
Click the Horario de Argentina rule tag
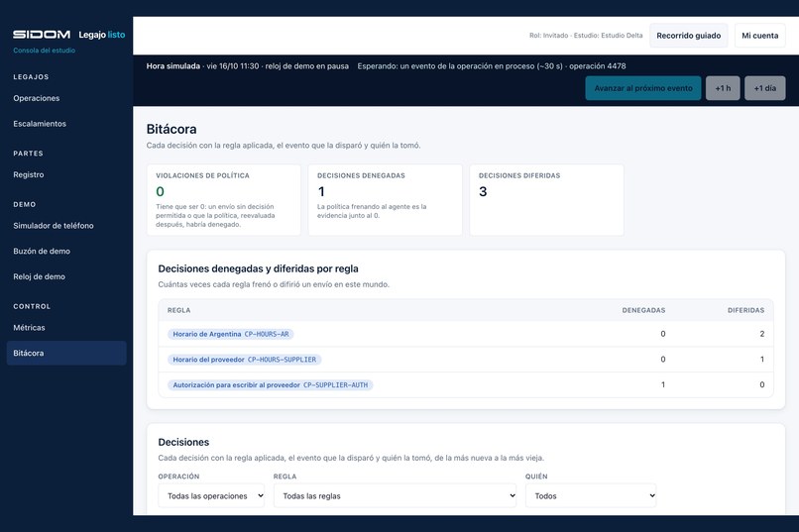click(x=231, y=334)
